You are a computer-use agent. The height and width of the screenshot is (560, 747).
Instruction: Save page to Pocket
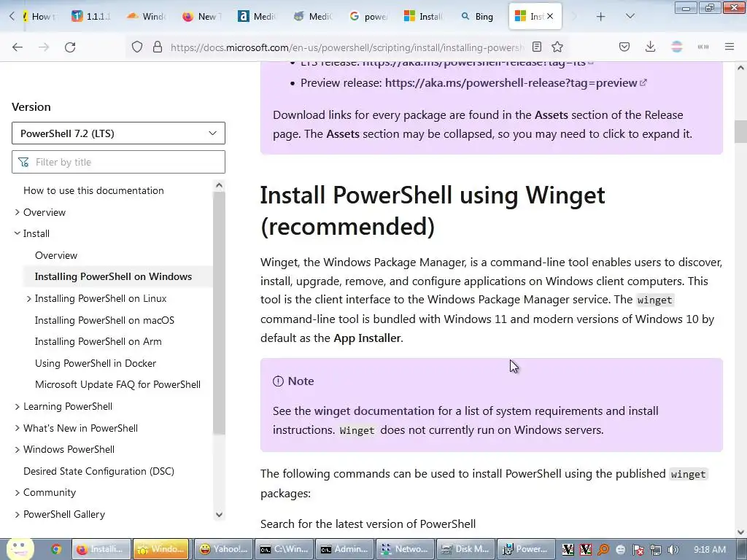tap(624, 47)
